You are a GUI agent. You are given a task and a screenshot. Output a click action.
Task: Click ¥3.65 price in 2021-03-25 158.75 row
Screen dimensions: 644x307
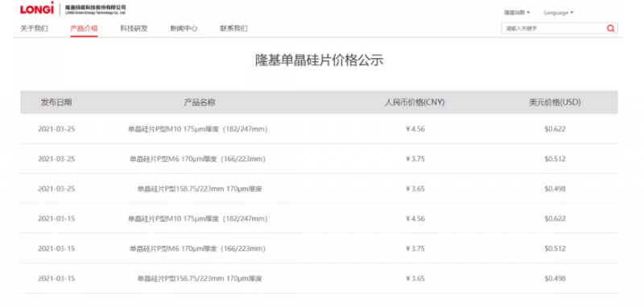[x=415, y=189]
